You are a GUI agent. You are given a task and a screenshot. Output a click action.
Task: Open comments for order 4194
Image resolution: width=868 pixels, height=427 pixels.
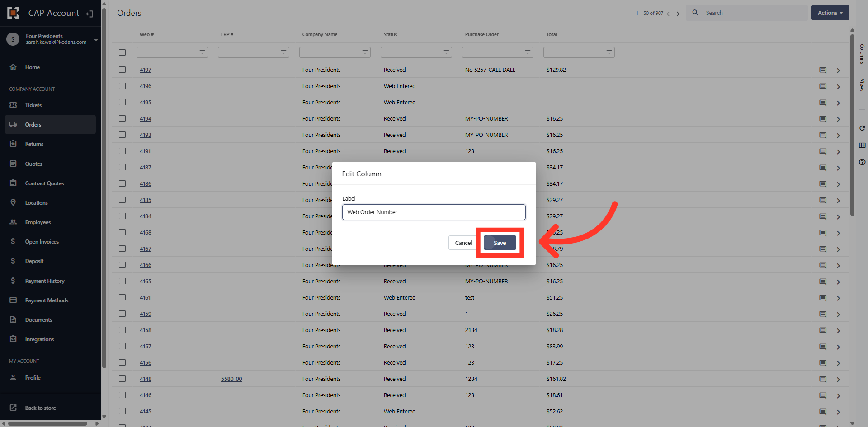coord(823,119)
